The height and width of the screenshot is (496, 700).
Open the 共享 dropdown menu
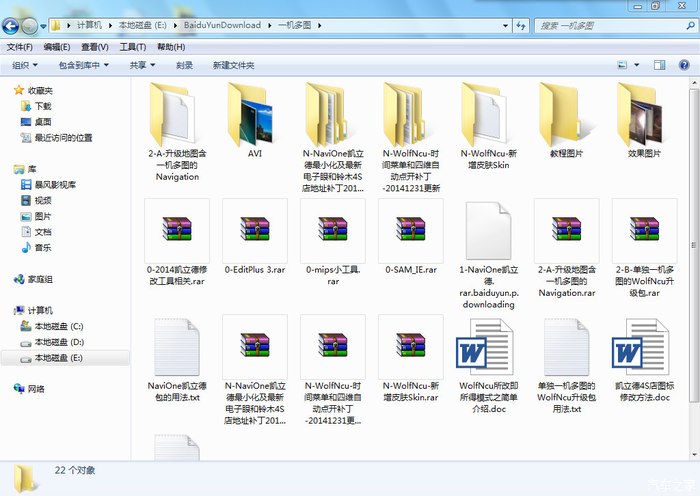(142, 66)
